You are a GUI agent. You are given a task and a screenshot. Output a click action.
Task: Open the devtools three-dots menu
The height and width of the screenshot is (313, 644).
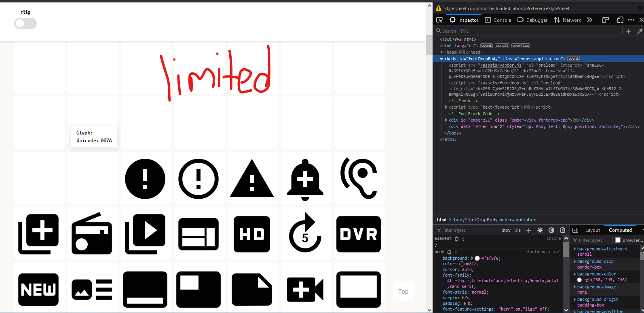(631, 20)
